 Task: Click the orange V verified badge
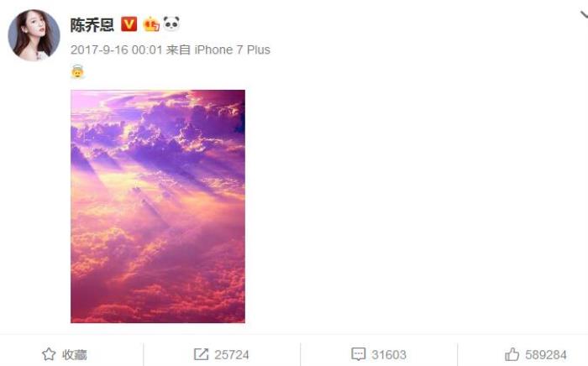129,24
